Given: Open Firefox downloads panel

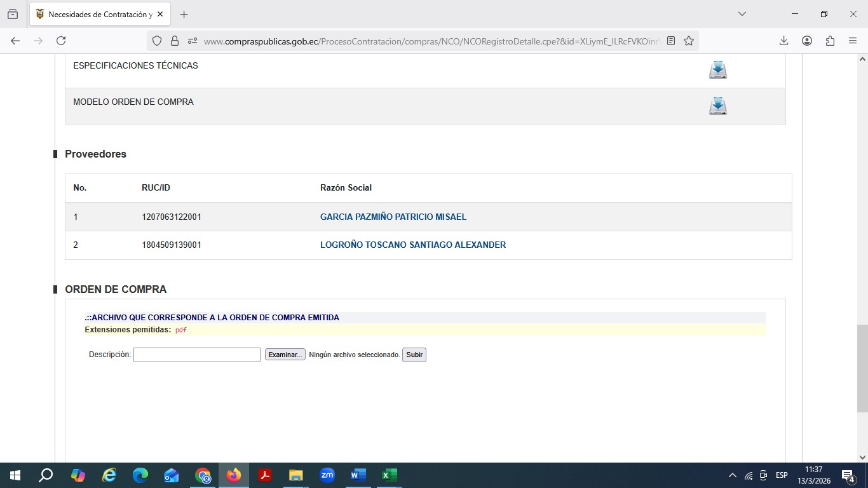Looking at the screenshot, I should coord(783,41).
